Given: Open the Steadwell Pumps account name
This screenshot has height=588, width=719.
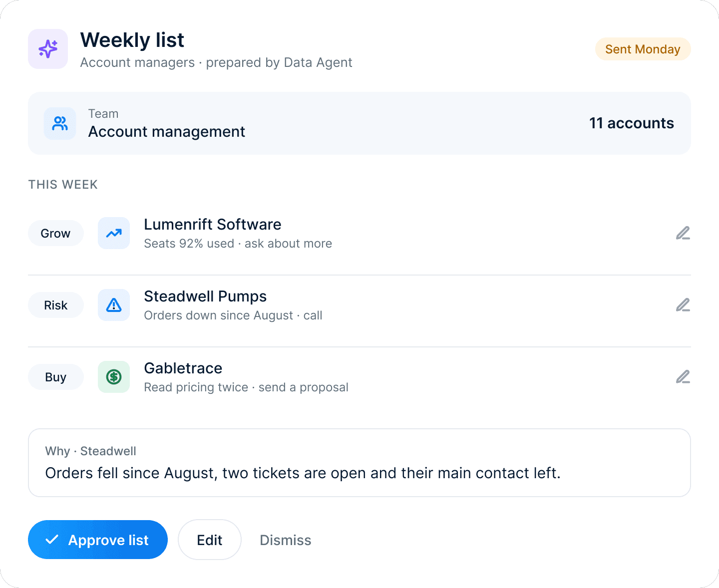Looking at the screenshot, I should (205, 296).
